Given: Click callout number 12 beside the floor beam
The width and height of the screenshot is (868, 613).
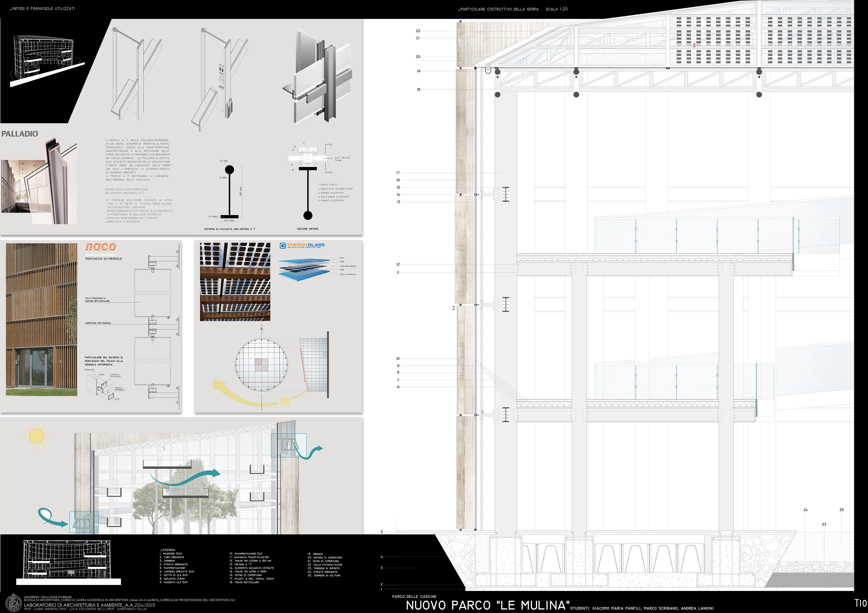Looking at the screenshot, I should click(x=398, y=264).
